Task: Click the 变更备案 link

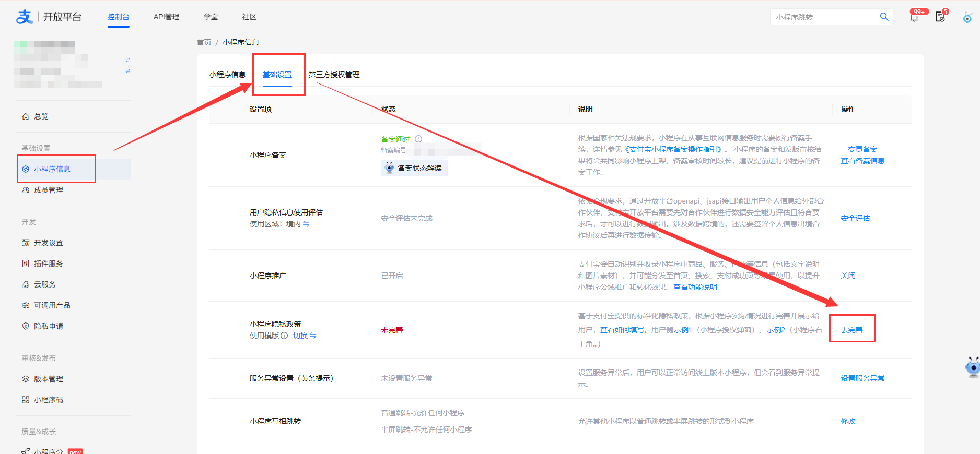Action: click(x=862, y=149)
